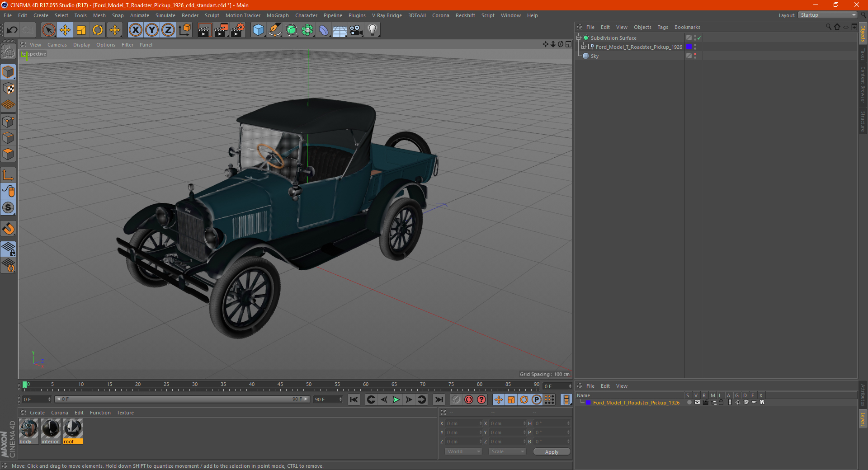
Task: Expand Ford_Model_T_Roadster_Pickup_1926 object node
Action: click(584, 47)
